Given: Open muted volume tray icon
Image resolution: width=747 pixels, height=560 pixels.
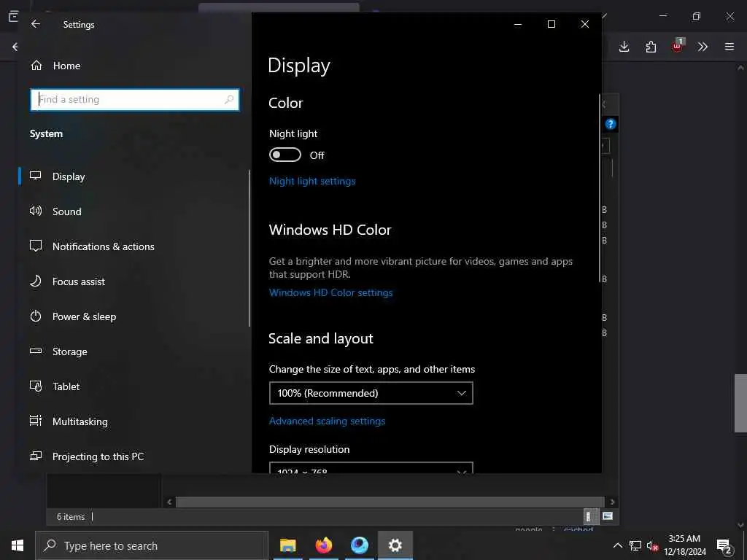Looking at the screenshot, I should 652,545.
